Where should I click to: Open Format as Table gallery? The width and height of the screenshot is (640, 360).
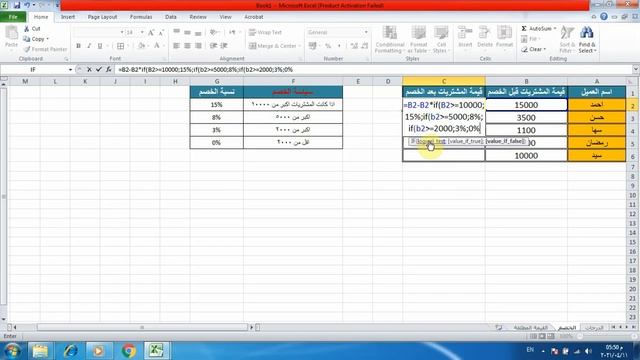click(x=418, y=39)
